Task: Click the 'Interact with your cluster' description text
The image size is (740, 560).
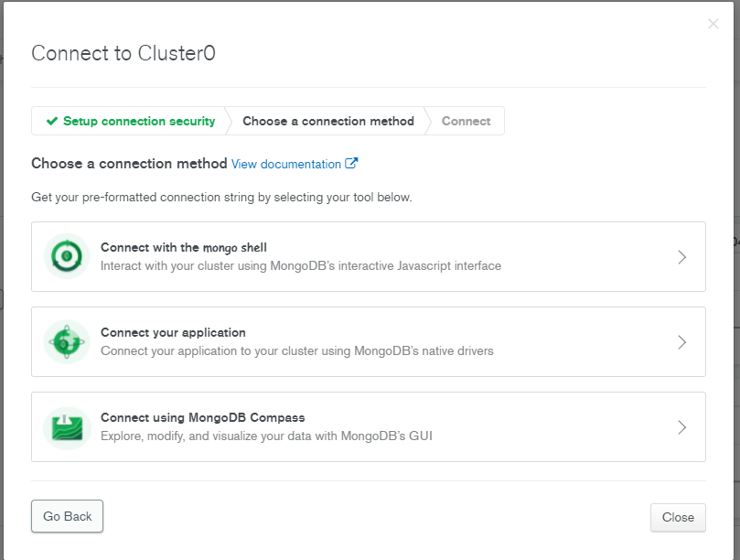Action: coord(300,266)
